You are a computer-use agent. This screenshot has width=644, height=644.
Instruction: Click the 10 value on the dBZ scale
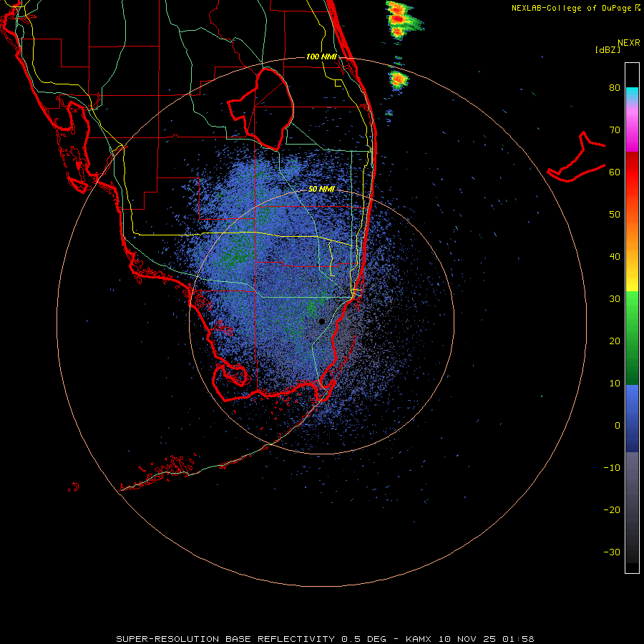tap(615, 384)
